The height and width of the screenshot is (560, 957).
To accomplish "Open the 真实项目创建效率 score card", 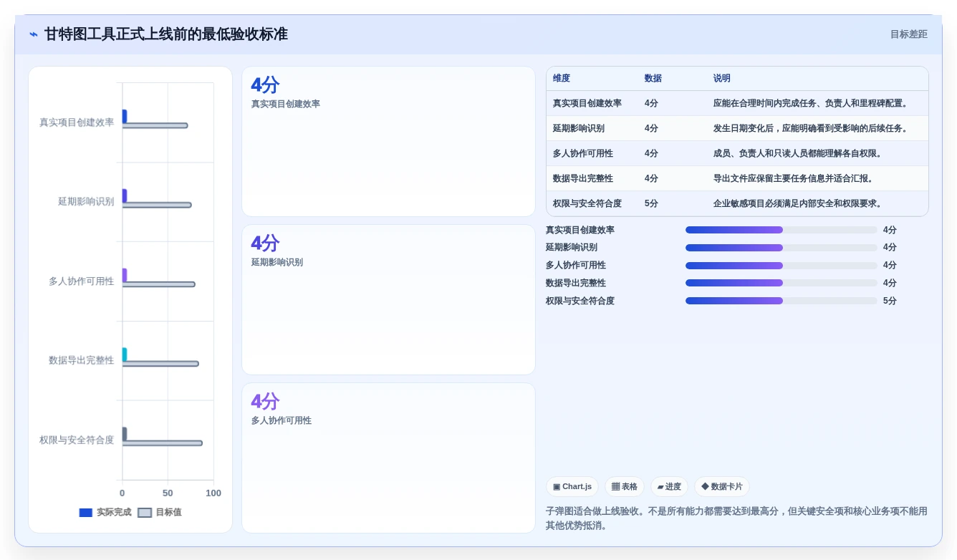I will (388, 142).
